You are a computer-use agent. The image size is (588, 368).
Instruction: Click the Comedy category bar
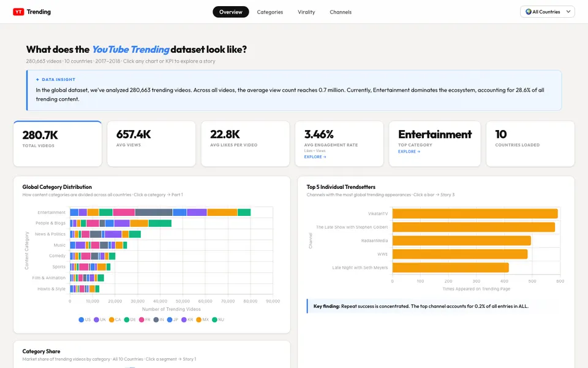pyautogui.click(x=92, y=256)
